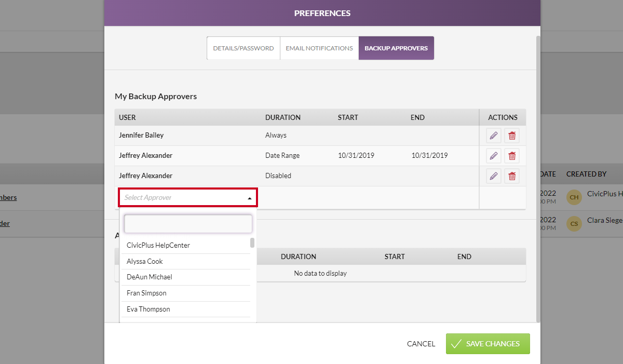Pick Fran Simpson in the dropdown

click(186, 293)
